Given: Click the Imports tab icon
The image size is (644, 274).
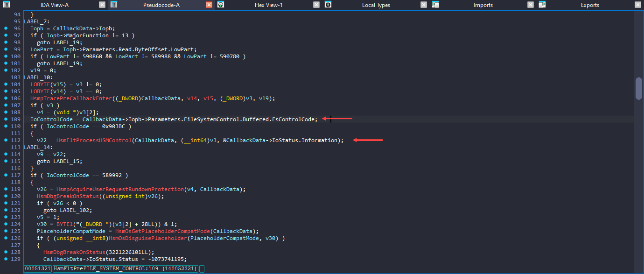Looking at the screenshot, I should [x=435, y=5].
